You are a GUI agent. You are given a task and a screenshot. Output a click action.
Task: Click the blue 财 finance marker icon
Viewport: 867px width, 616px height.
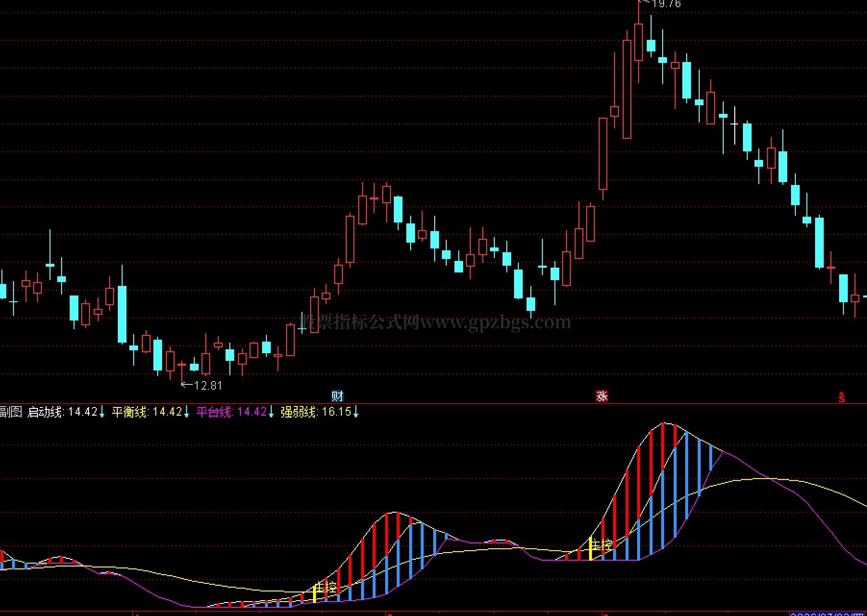tap(338, 396)
